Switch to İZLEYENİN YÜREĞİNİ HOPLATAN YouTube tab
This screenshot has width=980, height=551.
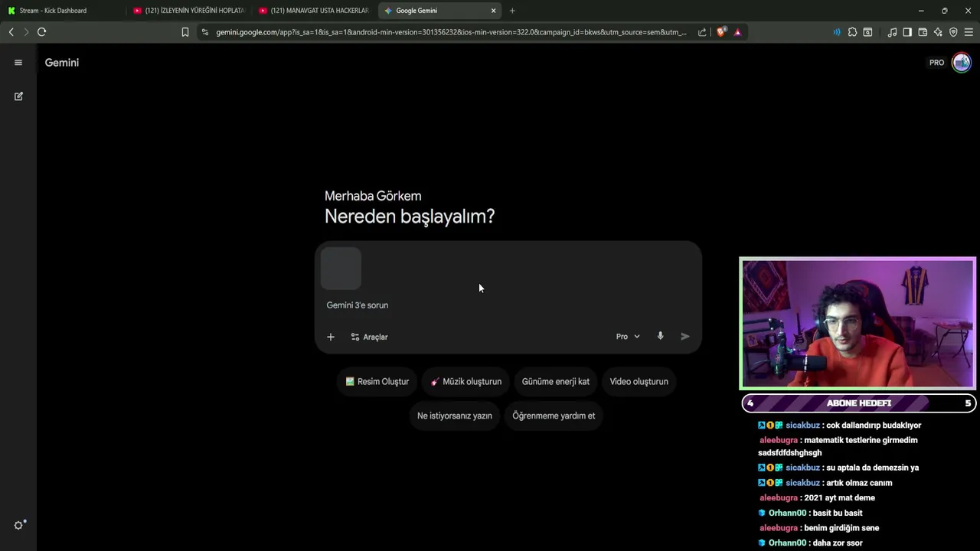point(188,11)
